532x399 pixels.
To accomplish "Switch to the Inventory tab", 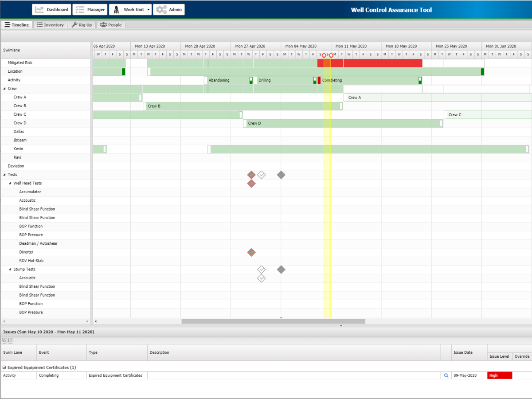I will coord(50,25).
